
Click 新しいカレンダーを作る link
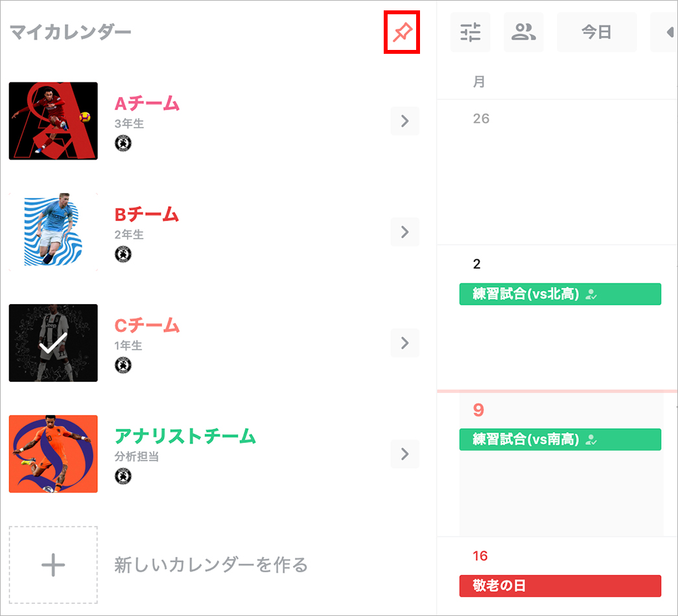(x=211, y=565)
